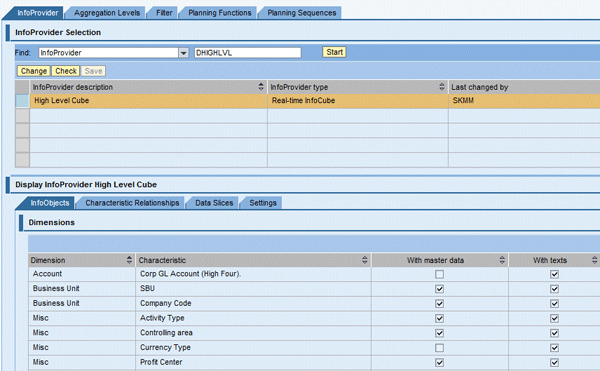600x371 pixels.
Task: Click the Change button
Action: pos(34,71)
